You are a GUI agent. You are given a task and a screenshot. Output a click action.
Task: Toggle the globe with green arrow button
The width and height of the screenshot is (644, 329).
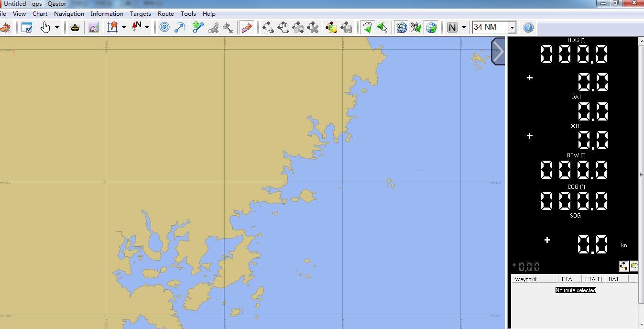tap(431, 27)
